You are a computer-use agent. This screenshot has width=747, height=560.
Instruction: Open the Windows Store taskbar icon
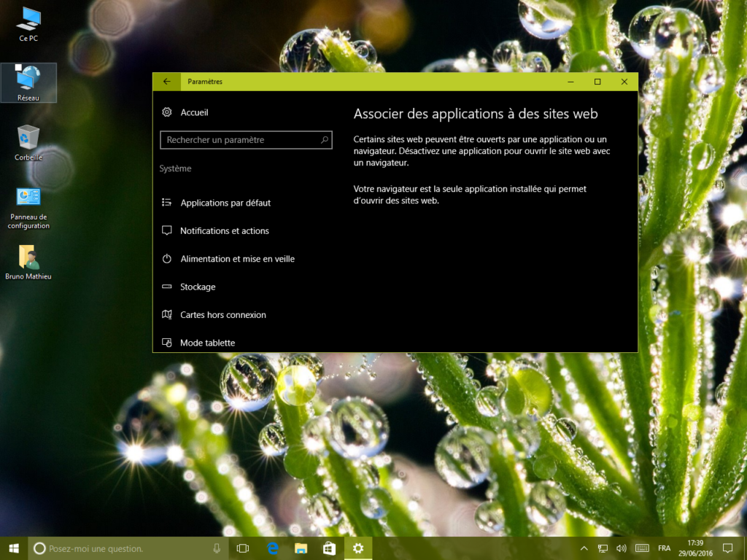click(x=328, y=548)
